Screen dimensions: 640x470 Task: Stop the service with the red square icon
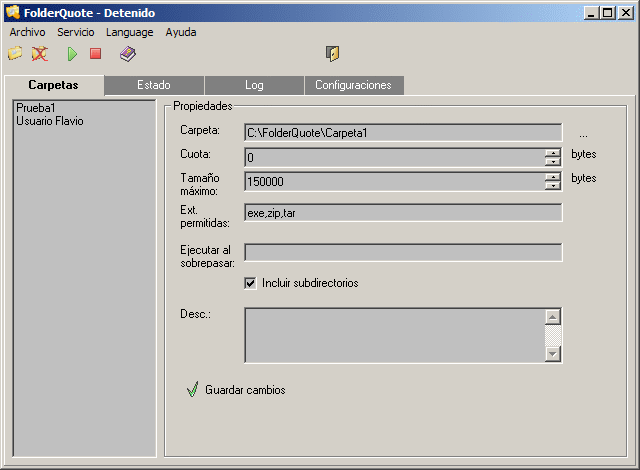96,53
